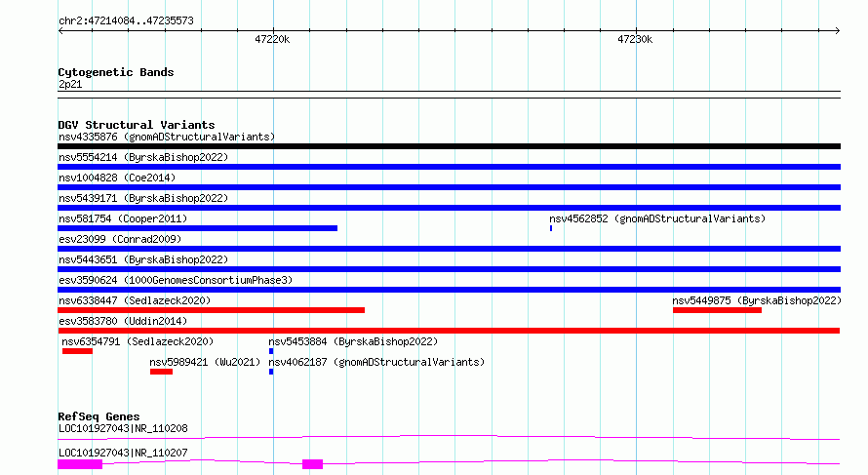Open nsv5449875 (ByrskaBishop2022) label
Image resolution: width=868 pixels, height=475 pixels.
click(757, 300)
